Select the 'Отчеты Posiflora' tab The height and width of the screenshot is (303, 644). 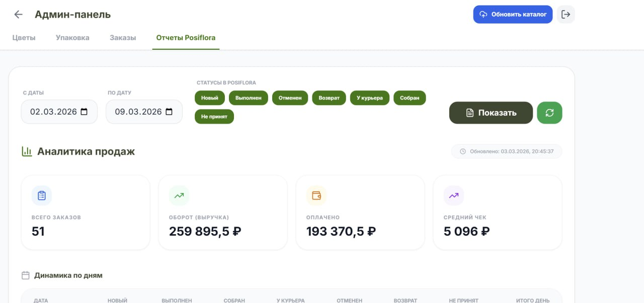[x=186, y=38]
